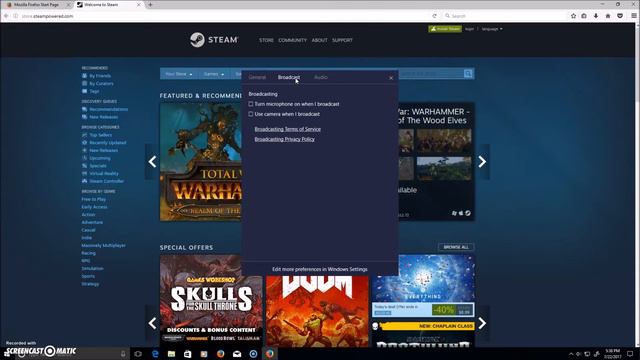This screenshot has height=360, width=640.
Task: Switch to the Audio tab
Action: click(321, 77)
